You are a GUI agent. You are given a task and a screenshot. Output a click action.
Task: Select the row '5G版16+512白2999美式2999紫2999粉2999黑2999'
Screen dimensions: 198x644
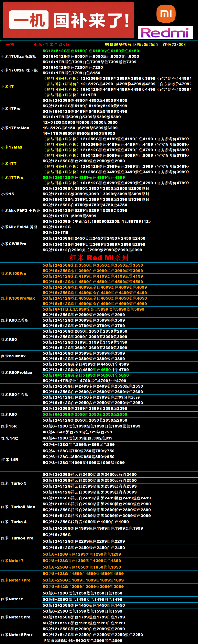pos(120,250)
